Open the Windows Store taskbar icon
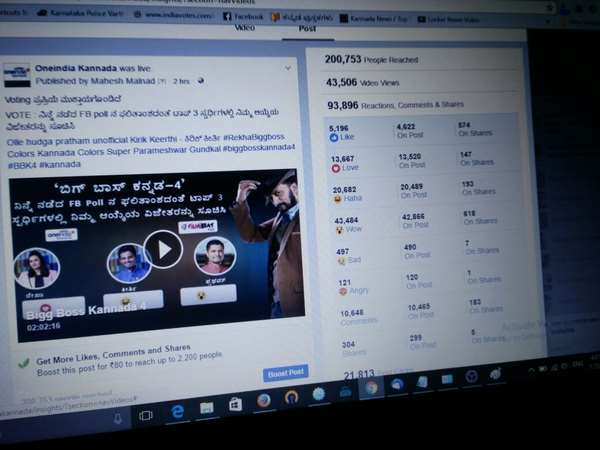This screenshot has width=600, height=450. click(235, 404)
